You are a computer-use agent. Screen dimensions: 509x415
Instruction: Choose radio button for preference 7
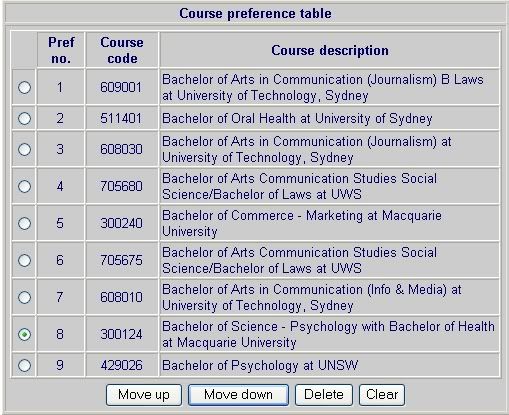[24, 297]
